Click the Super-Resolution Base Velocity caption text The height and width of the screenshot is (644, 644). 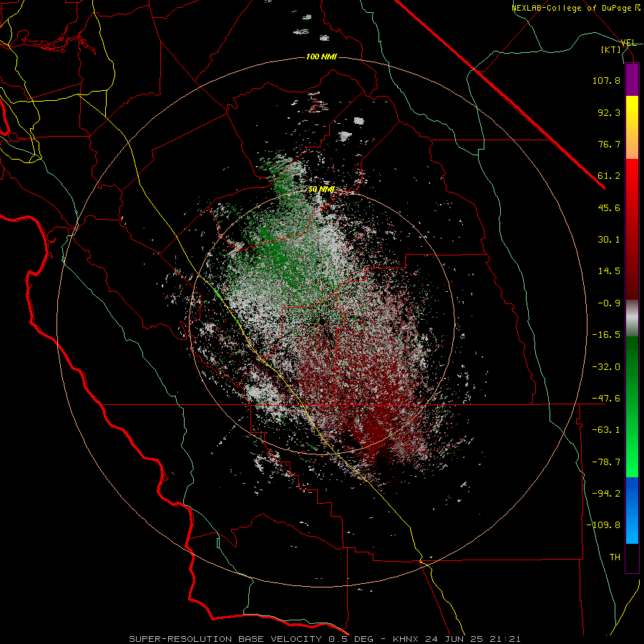[x=325, y=639]
